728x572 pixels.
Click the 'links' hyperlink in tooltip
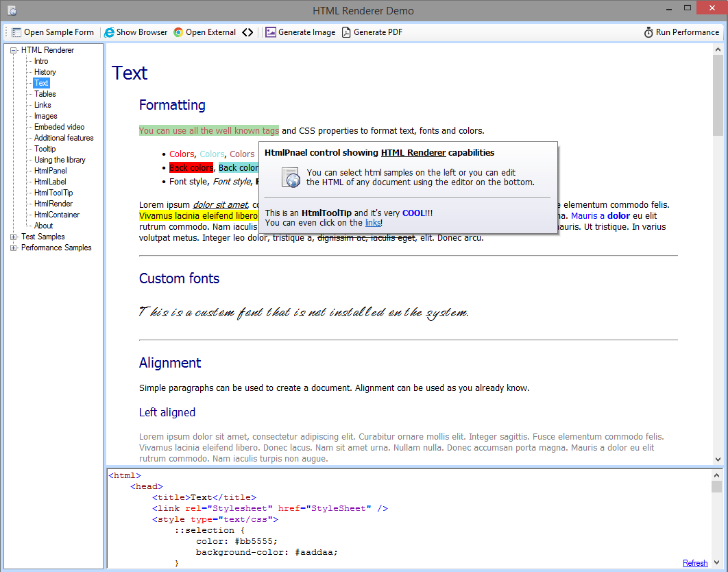[x=372, y=223]
